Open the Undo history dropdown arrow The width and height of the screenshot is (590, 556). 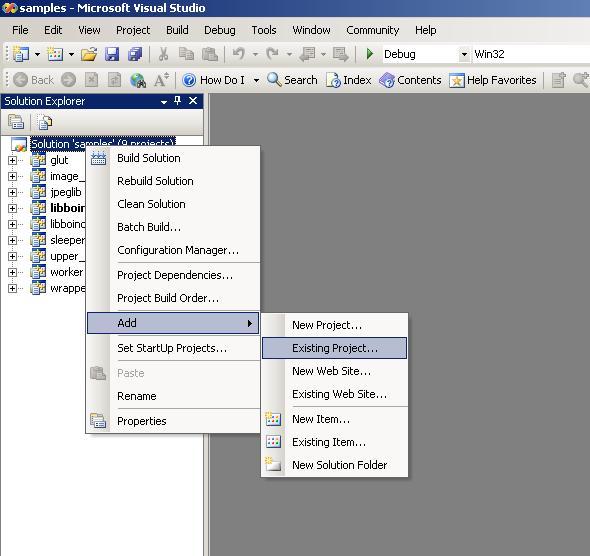[255, 54]
